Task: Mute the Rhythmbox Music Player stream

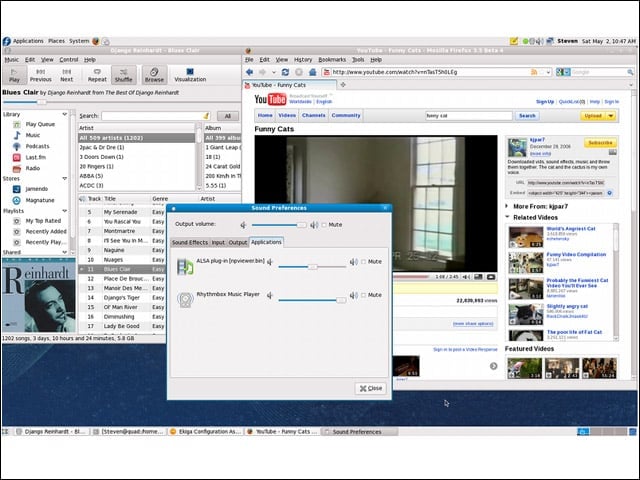Action: tap(363, 295)
